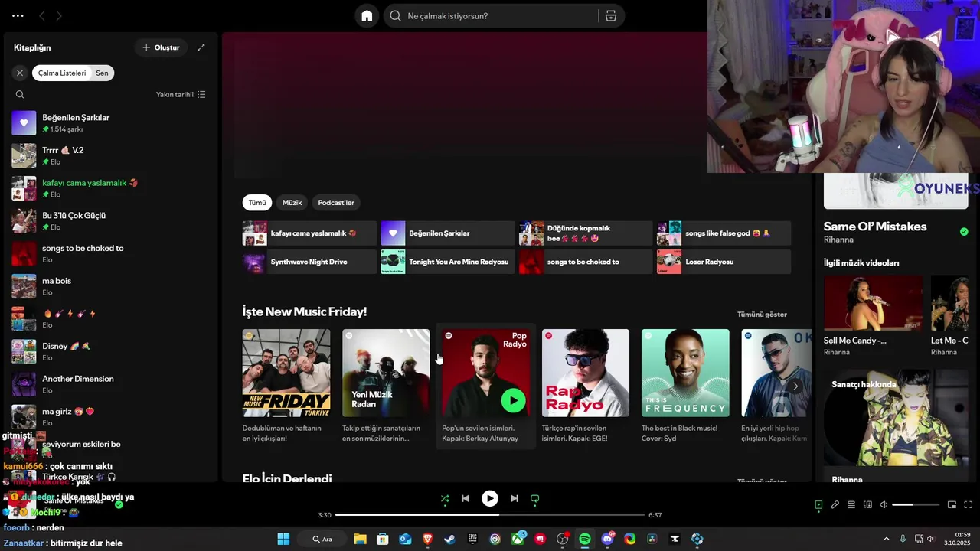The width and height of the screenshot is (980, 551).
Task: Open Sell Me Candy music video thumbnail
Action: click(x=873, y=303)
